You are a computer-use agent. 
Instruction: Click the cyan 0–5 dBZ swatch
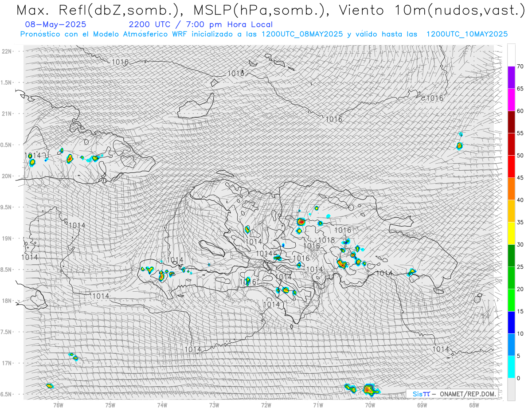click(x=511, y=367)
